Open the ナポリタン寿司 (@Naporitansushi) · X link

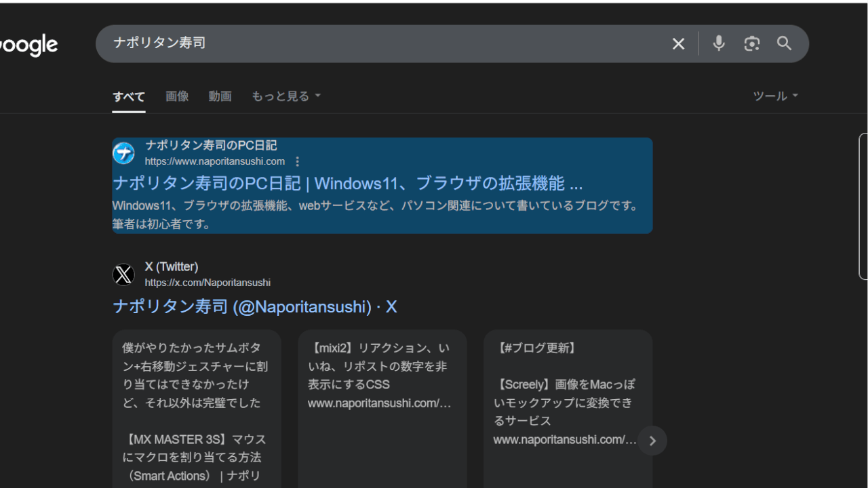[255, 306]
